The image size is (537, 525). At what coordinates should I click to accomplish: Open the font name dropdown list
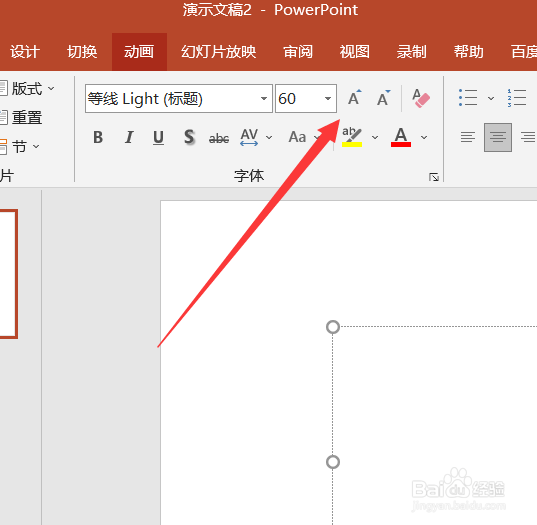point(264,99)
